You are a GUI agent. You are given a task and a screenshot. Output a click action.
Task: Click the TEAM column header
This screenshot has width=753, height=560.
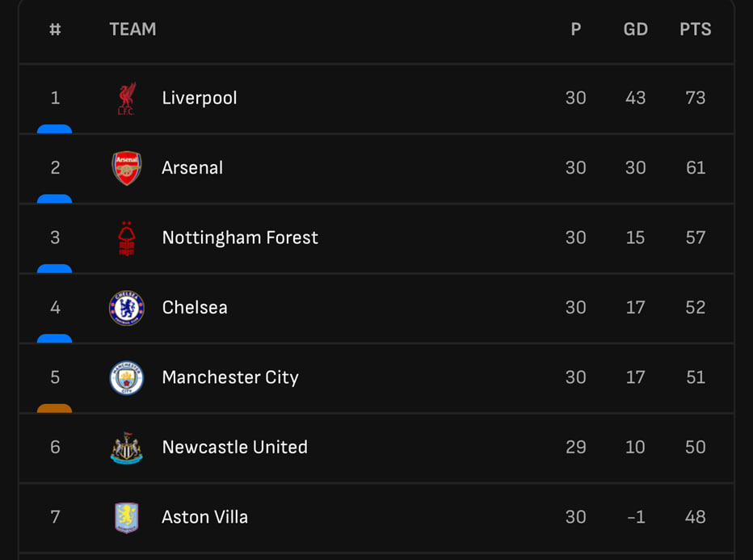133,29
